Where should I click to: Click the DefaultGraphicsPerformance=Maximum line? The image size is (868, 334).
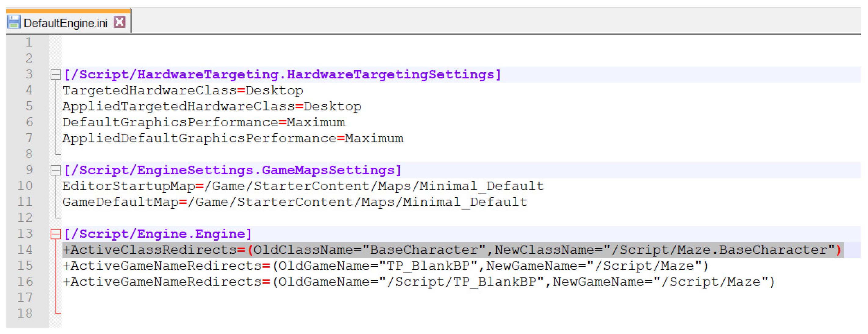pyautogui.click(x=204, y=122)
